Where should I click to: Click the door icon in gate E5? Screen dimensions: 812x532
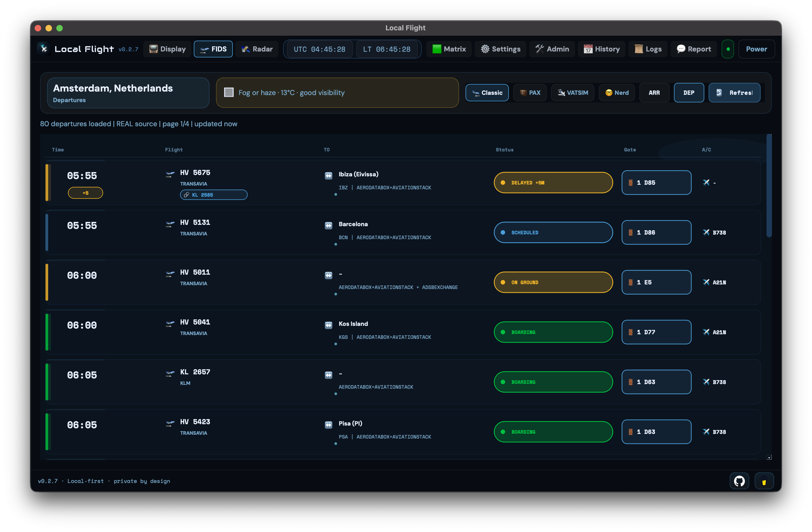[630, 282]
